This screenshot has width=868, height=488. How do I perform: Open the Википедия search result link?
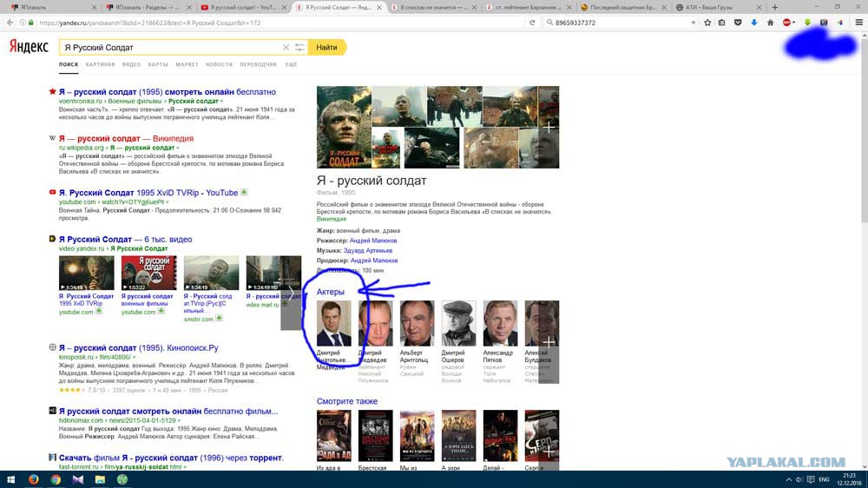click(126, 138)
